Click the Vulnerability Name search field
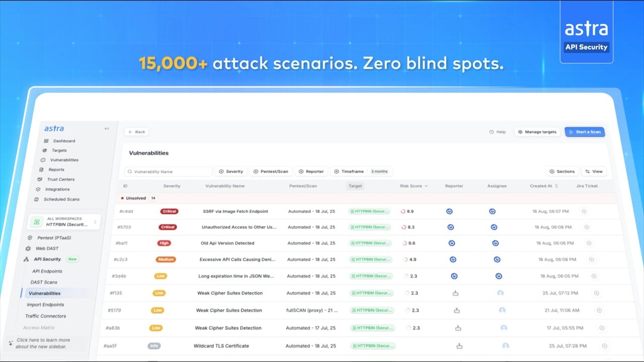644x362 pixels. 169,171
